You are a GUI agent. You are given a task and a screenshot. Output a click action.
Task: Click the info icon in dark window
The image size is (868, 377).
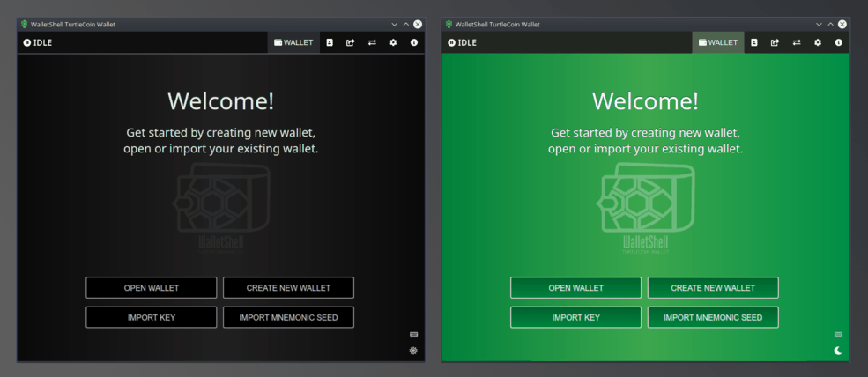point(414,42)
